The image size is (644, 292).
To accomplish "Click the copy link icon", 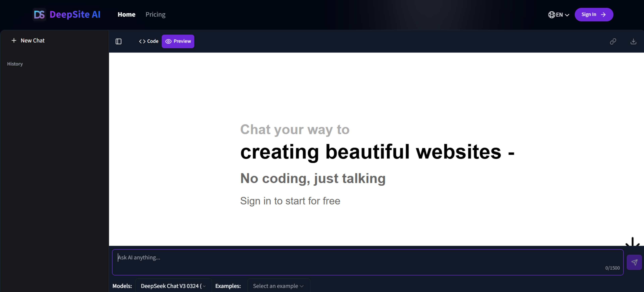I will point(613,41).
